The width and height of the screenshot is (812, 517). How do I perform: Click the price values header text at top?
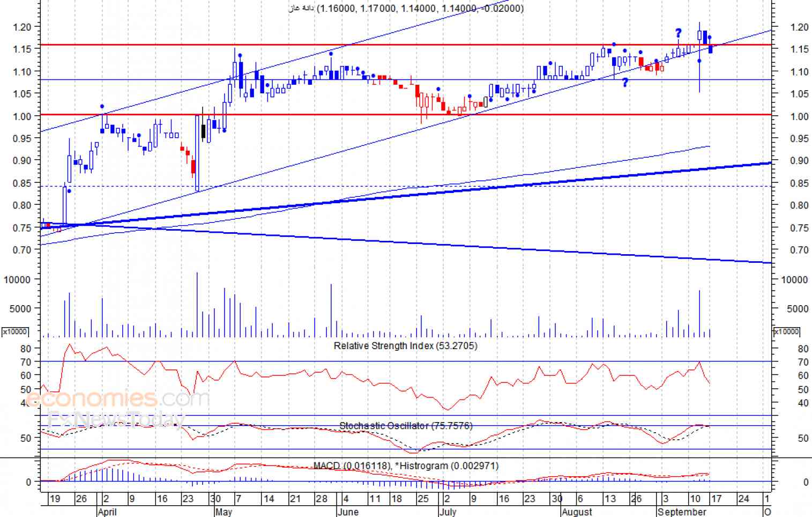(406, 8)
